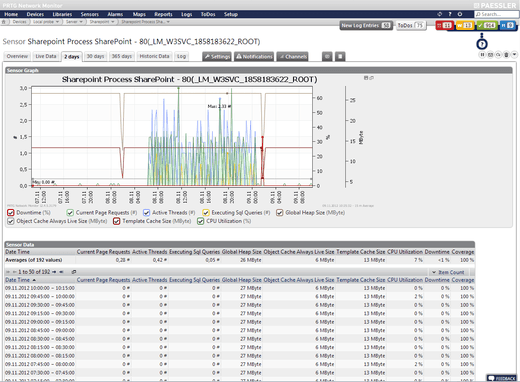Open the green up sensors badge
The width and height of the screenshot is (520, 382).
[x=487, y=25]
